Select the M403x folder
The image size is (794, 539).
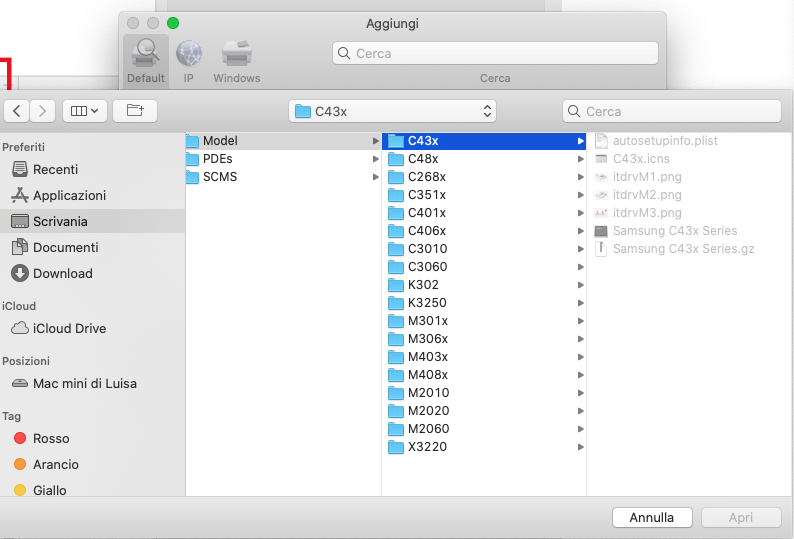point(484,357)
